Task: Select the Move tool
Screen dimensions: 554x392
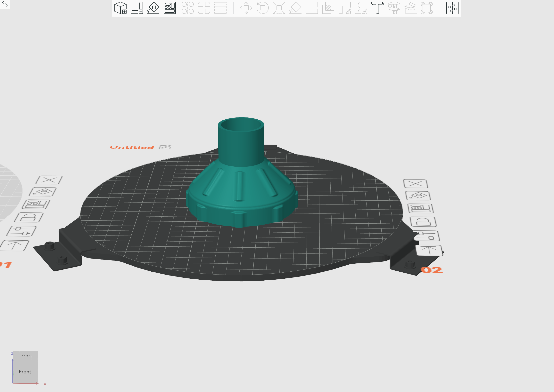Action: pos(246,8)
